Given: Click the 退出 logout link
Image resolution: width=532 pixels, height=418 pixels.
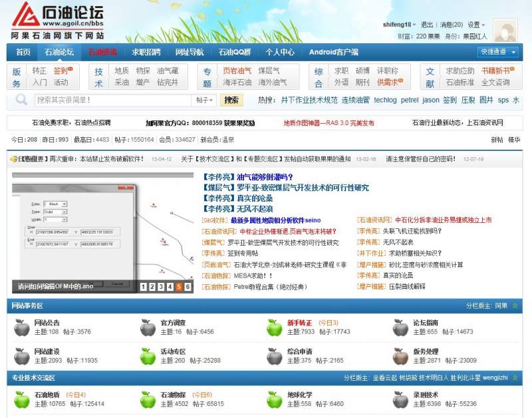Looking at the screenshot, I should (x=427, y=25).
